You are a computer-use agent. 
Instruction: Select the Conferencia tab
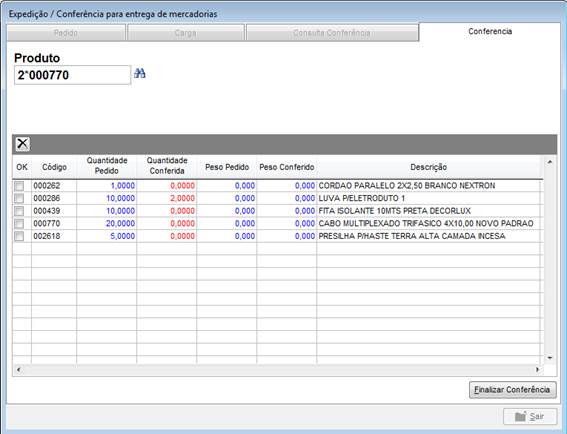490,31
